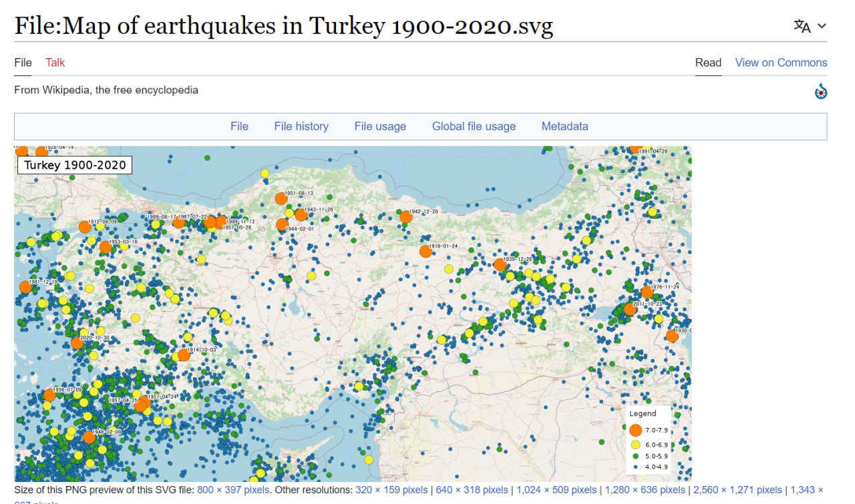The height and width of the screenshot is (504, 855).
Task: Click the orange 1976-11-24 earthquake marker
Action: click(647, 292)
